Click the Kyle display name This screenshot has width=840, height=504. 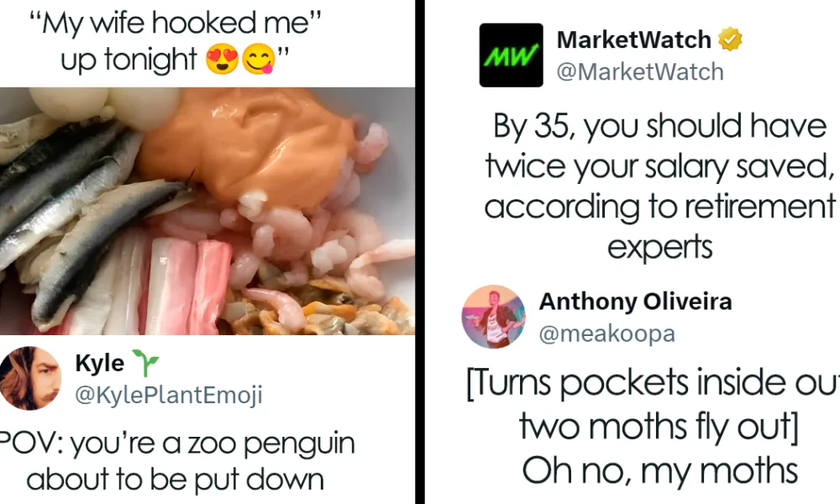[x=100, y=363]
